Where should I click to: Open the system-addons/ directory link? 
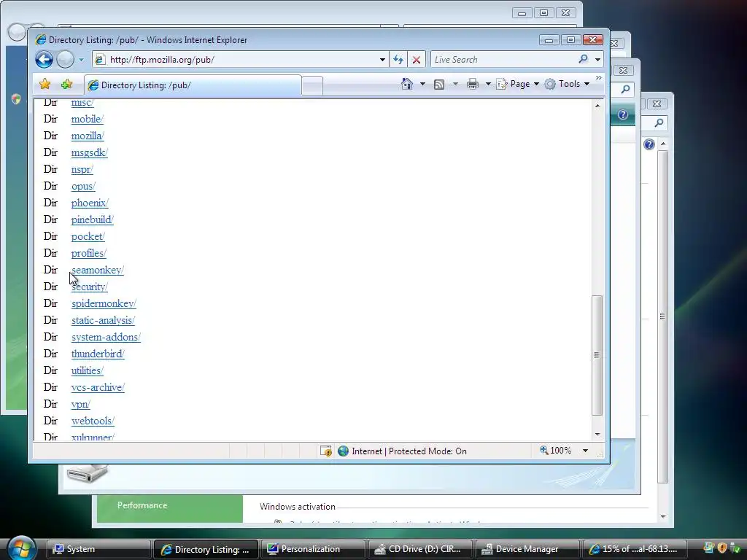click(x=106, y=337)
